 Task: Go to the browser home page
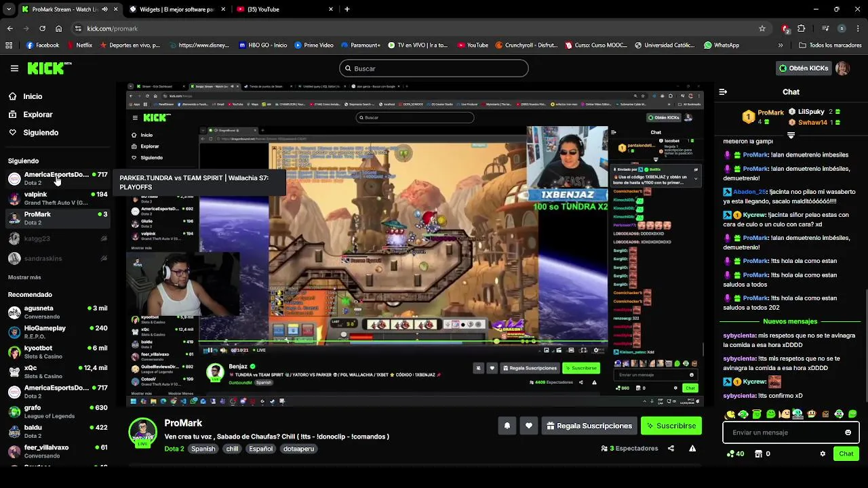pyautogui.click(x=58, y=28)
